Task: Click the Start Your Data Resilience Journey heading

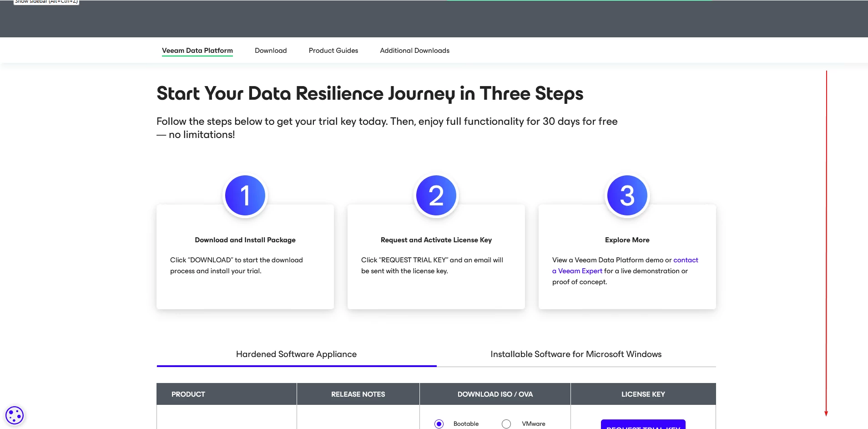Action: [x=370, y=94]
